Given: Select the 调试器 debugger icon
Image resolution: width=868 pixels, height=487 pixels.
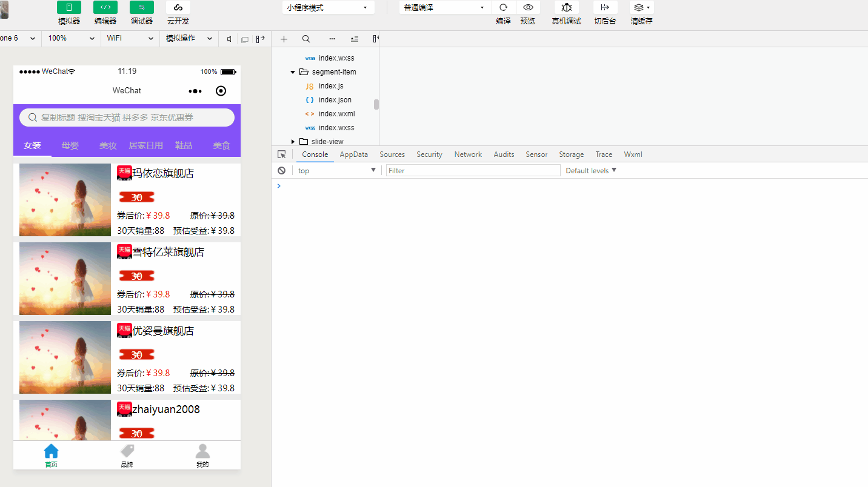Looking at the screenshot, I should pyautogui.click(x=141, y=7).
